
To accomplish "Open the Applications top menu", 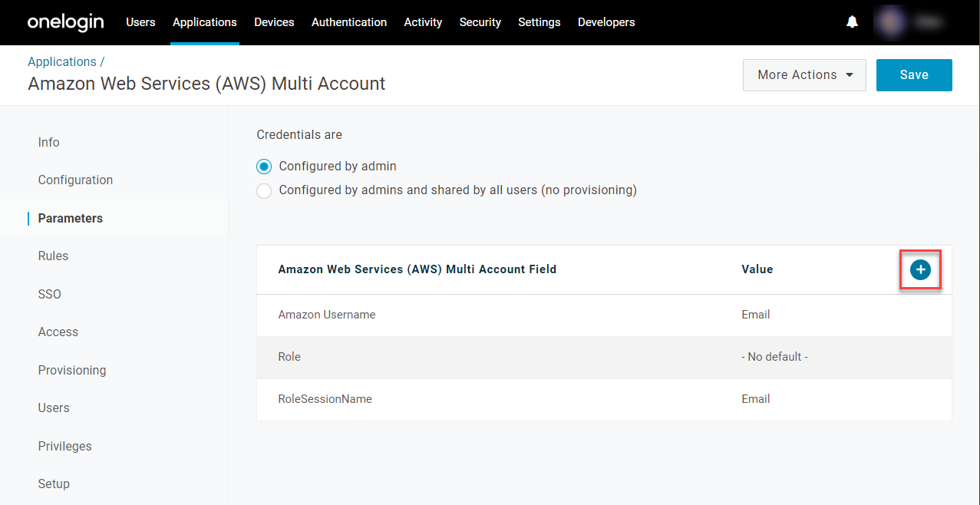I will tap(205, 22).
